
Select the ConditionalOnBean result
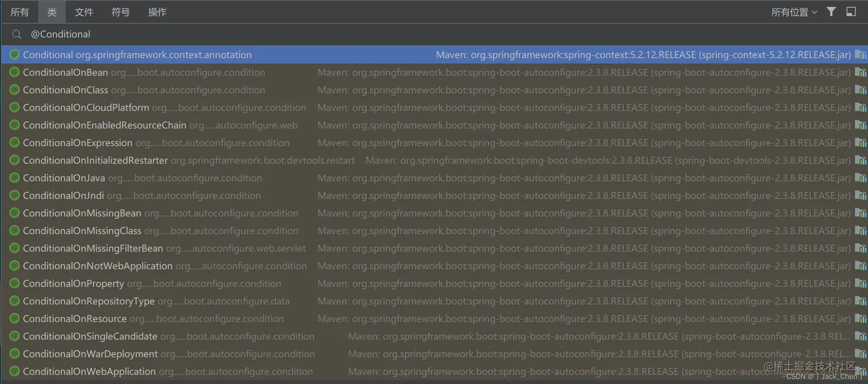point(434,72)
